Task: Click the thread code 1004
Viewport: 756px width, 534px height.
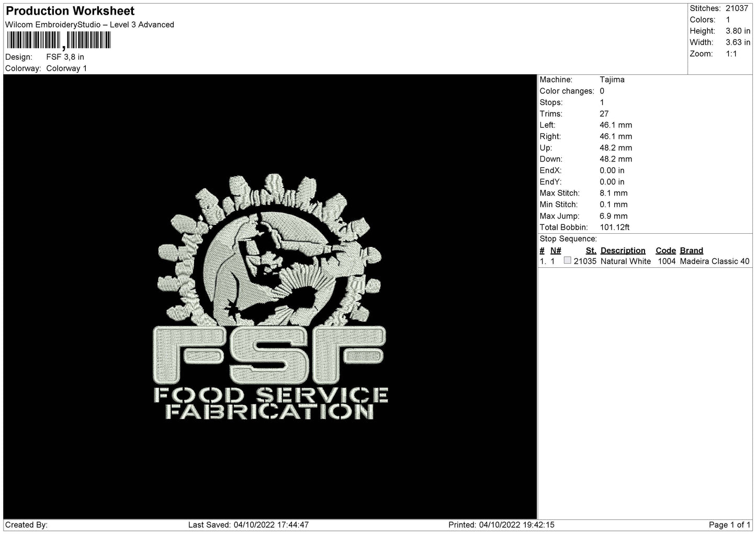Action: point(667,262)
